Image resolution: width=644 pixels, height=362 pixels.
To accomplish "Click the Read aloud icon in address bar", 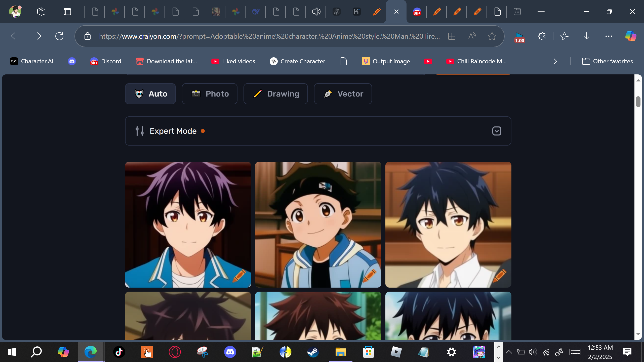I will [472, 36].
